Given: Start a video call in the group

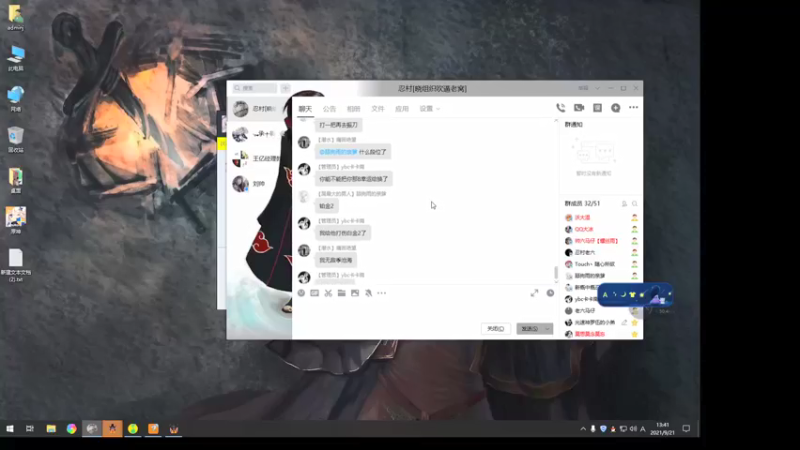Looking at the screenshot, I should point(579,108).
